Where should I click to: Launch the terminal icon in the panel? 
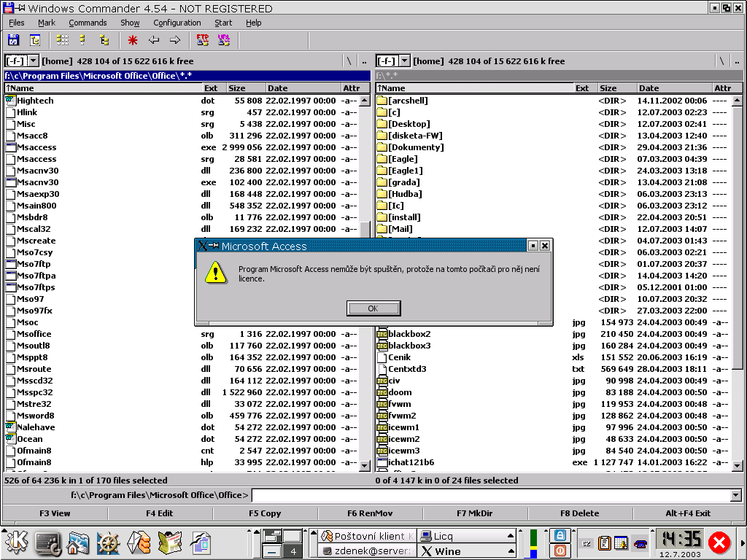click(x=47, y=542)
